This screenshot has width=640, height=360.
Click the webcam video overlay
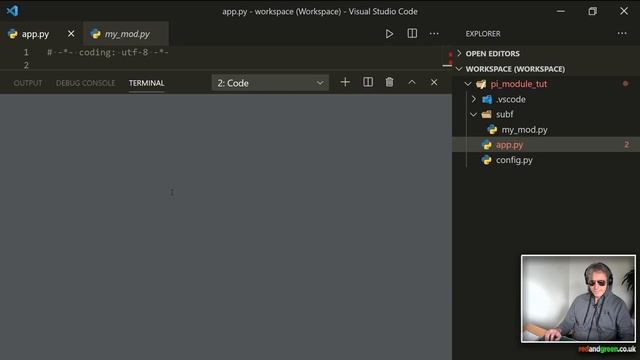pyautogui.click(x=578, y=299)
